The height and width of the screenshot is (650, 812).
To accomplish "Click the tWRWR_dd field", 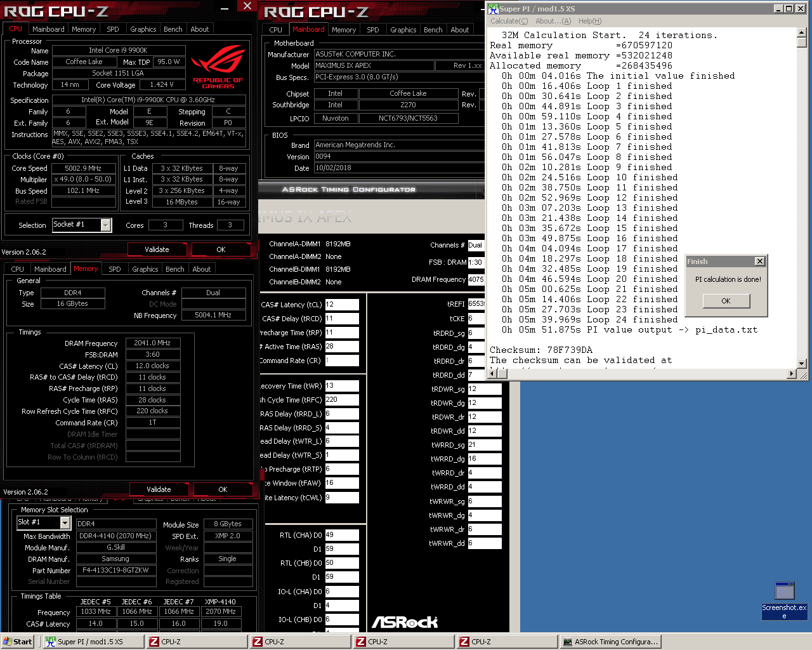I will (485, 543).
